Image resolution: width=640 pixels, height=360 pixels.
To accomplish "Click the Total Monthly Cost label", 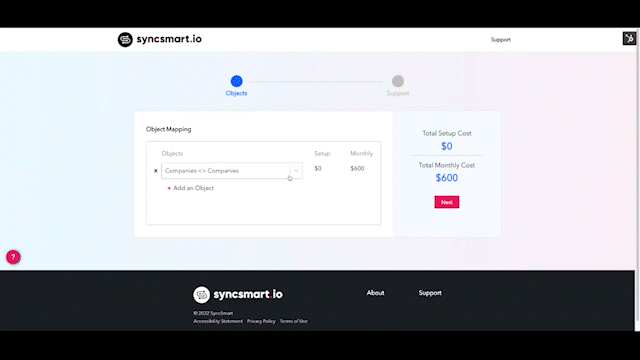I will [x=447, y=165].
